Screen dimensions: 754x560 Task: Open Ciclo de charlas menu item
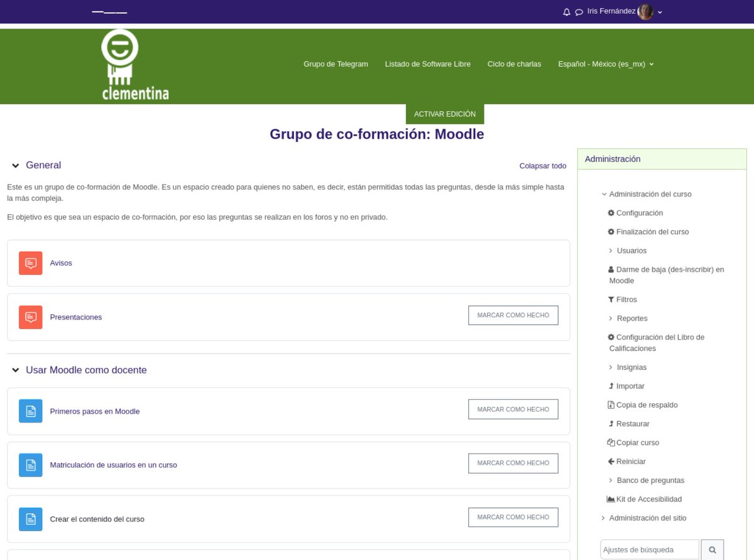(x=514, y=64)
